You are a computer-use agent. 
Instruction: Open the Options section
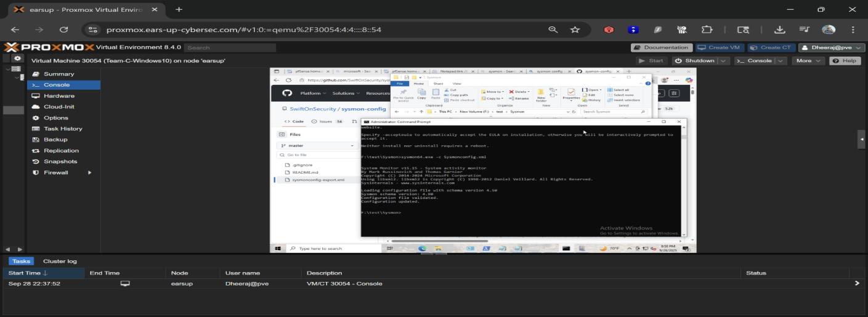coord(63,118)
